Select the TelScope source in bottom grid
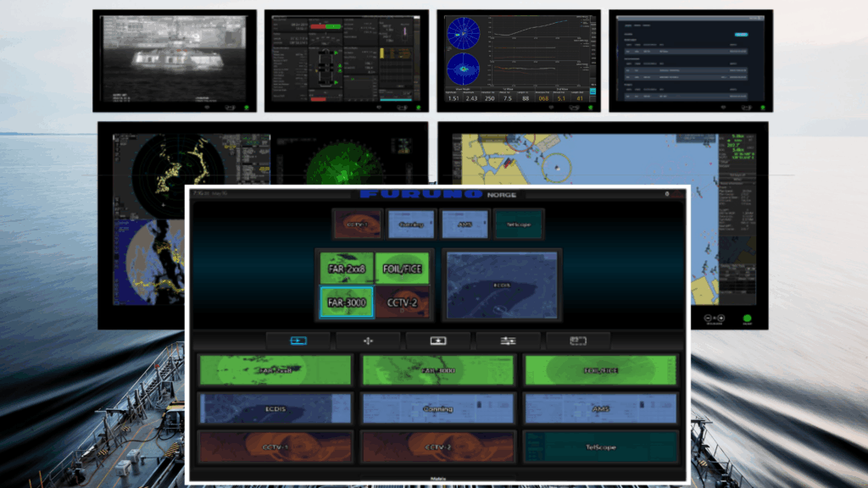Screen dimensions: 868x488 [x=601, y=446]
